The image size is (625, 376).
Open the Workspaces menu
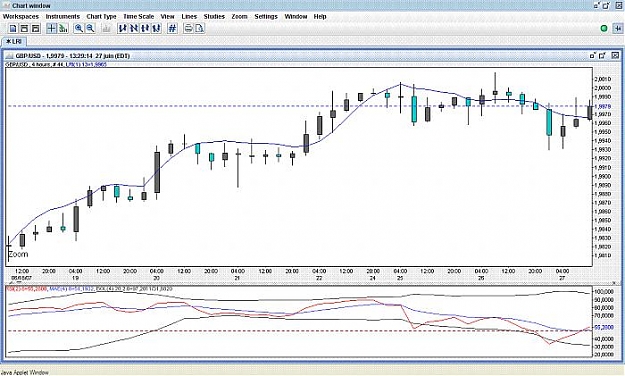tap(21, 16)
